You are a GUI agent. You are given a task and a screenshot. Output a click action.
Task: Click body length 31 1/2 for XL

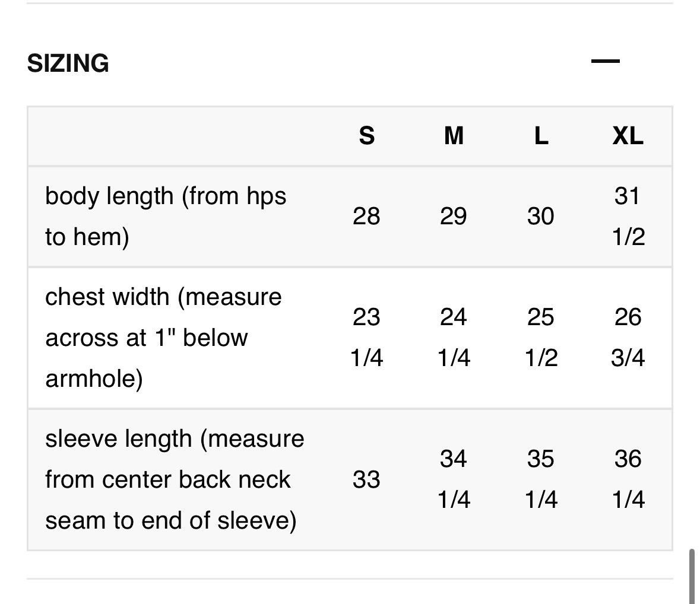[628, 217]
